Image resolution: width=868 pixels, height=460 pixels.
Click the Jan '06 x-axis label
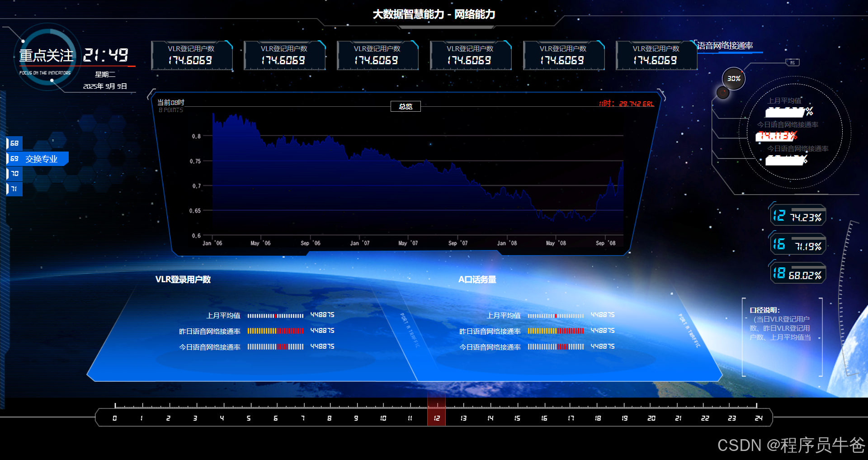[x=212, y=243]
